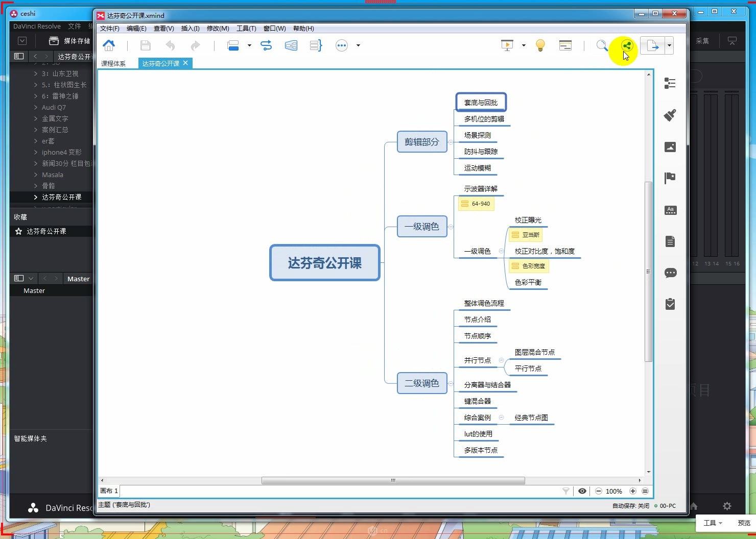Open the Outline panel icon
Image resolution: width=756 pixels, height=539 pixels.
tap(670, 83)
